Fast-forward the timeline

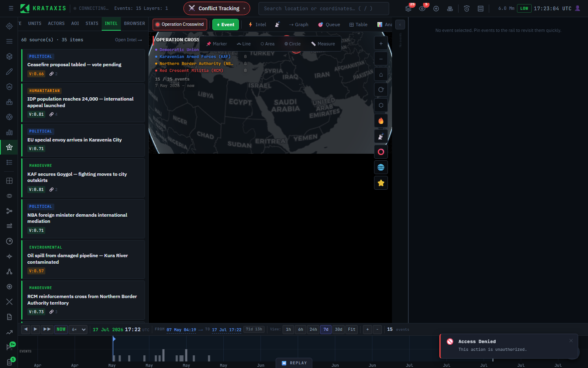(x=47, y=329)
